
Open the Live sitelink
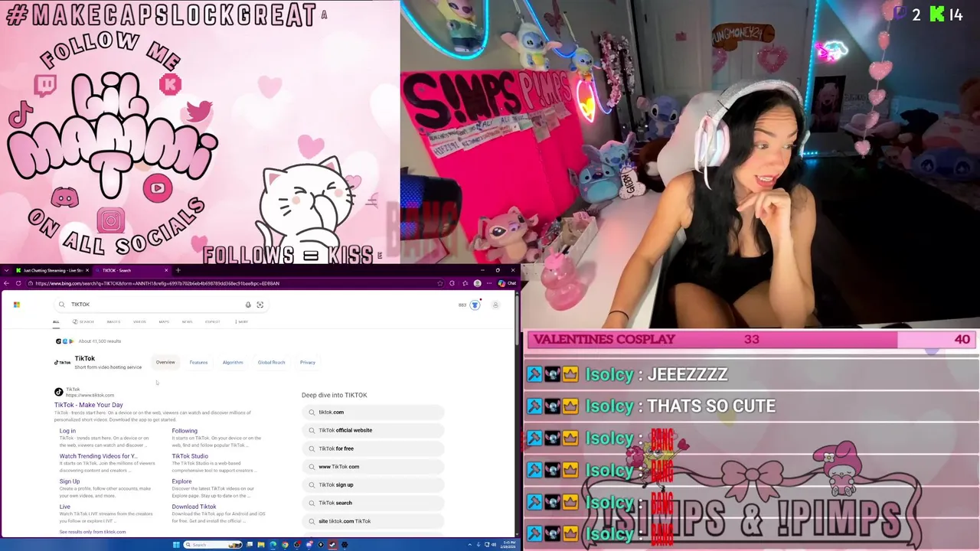point(65,507)
